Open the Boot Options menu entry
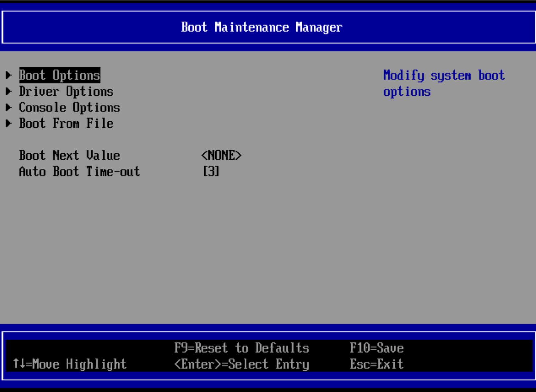 60,75
